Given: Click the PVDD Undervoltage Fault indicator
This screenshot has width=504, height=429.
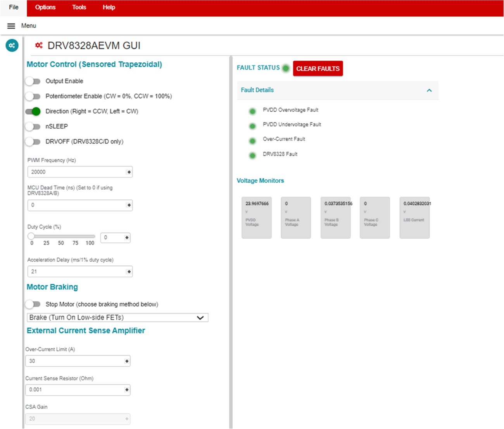Looking at the screenshot, I should tap(252, 126).
